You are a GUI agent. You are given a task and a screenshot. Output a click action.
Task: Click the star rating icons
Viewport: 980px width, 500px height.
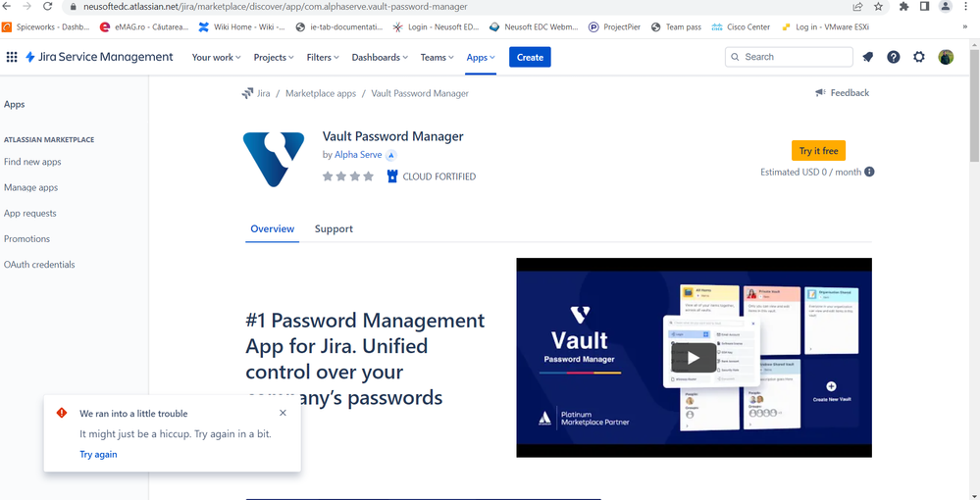(348, 176)
